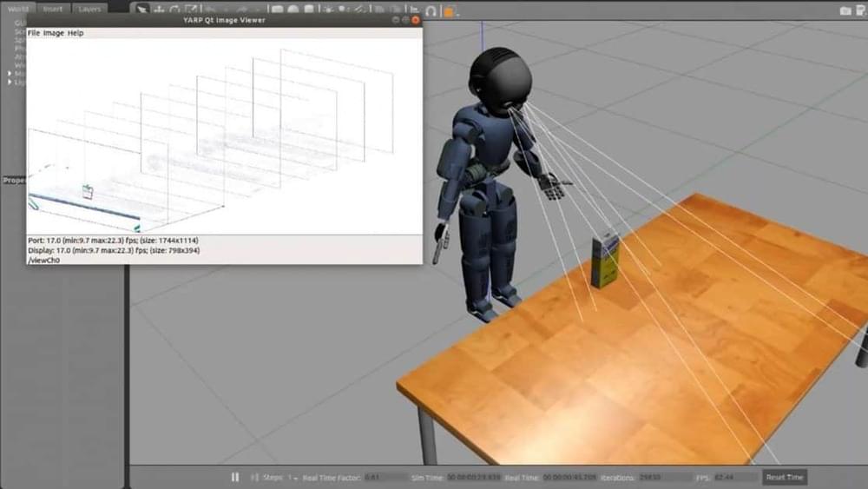This screenshot has height=489, width=868.
Task: Open Image menu in YARP viewer
Action: coord(54,33)
